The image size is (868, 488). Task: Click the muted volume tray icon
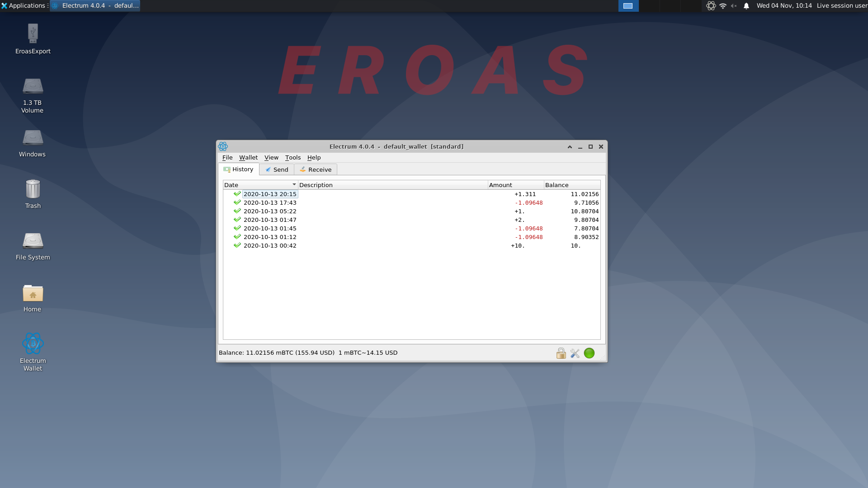coord(734,6)
